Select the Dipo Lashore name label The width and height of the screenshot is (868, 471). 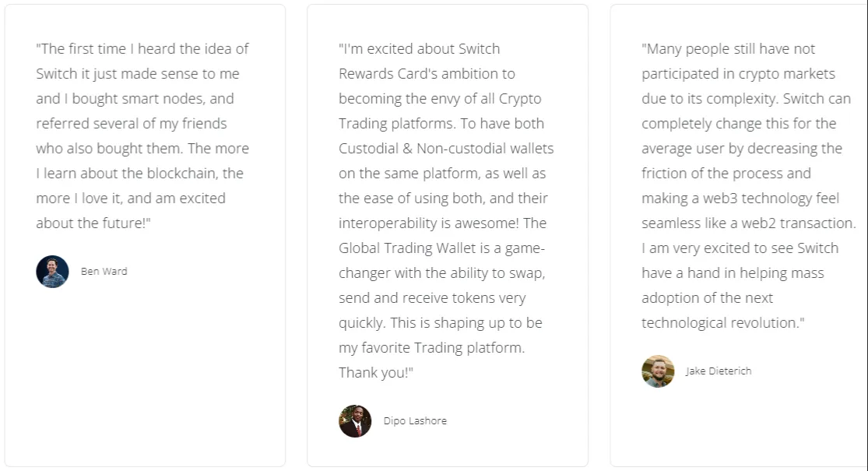(415, 420)
